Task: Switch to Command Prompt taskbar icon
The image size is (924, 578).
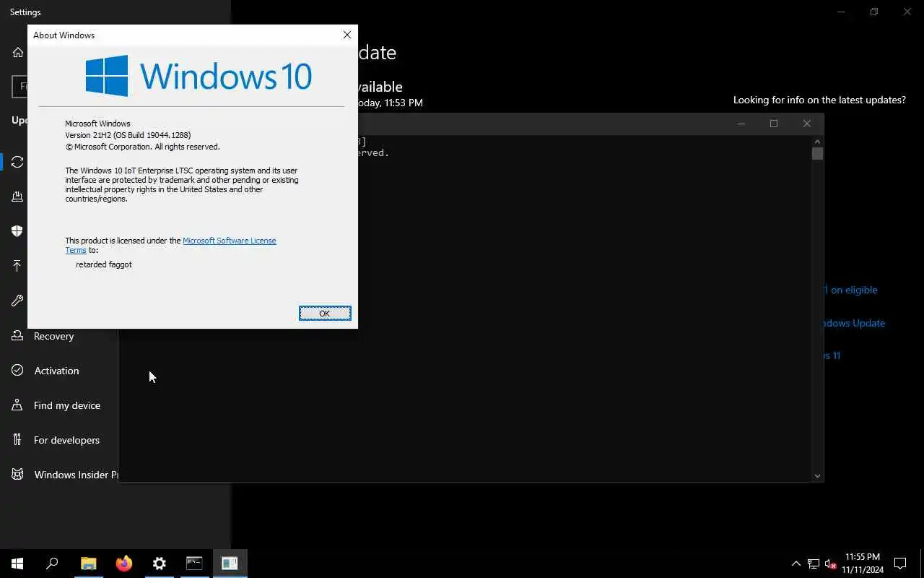Action: [194, 564]
